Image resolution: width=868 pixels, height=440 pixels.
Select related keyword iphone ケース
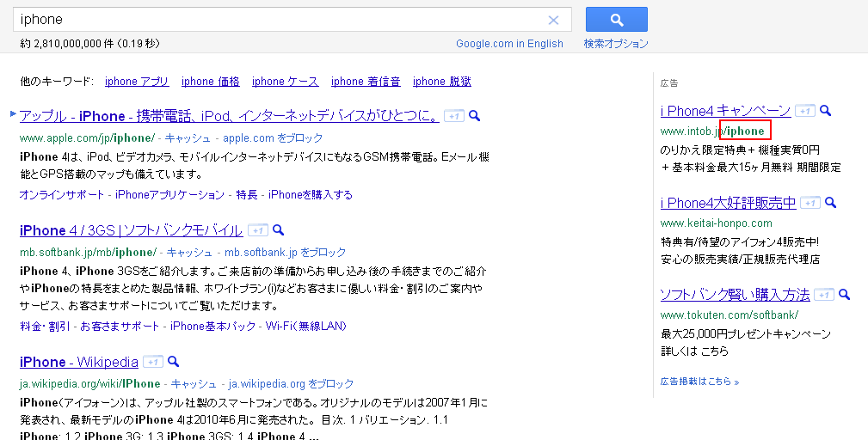pos(285,82)
